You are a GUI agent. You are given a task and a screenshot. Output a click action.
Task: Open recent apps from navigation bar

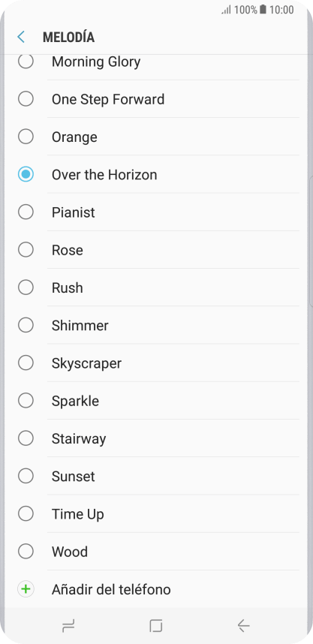(x=68, y=626)
